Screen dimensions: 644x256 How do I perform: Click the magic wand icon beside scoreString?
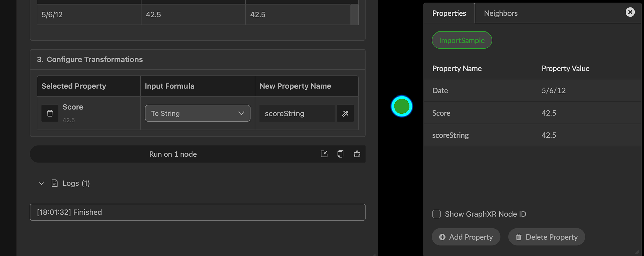tap(345, 113)
